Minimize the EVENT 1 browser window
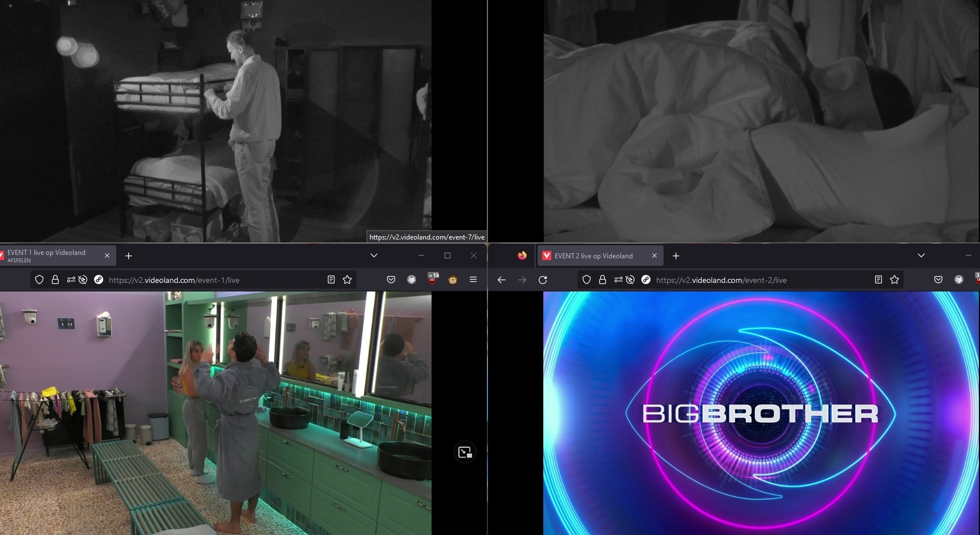The image size is (980, 535). 421,256
